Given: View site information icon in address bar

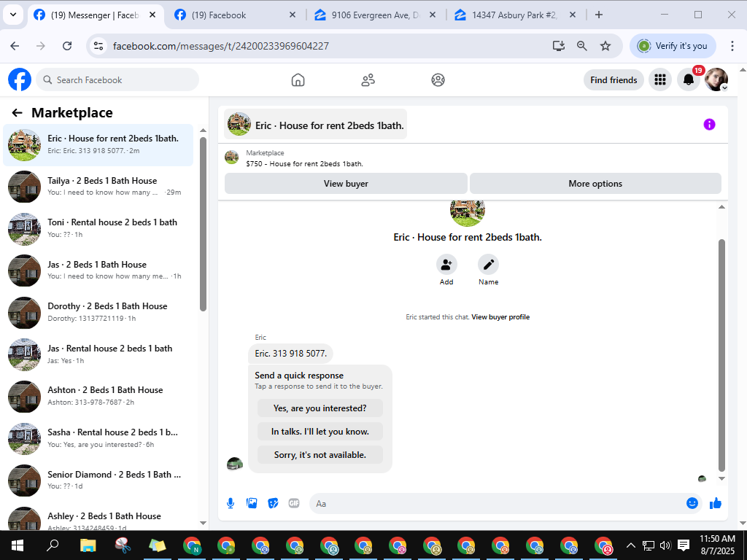Looking at the screenshot, I should 98,46.
